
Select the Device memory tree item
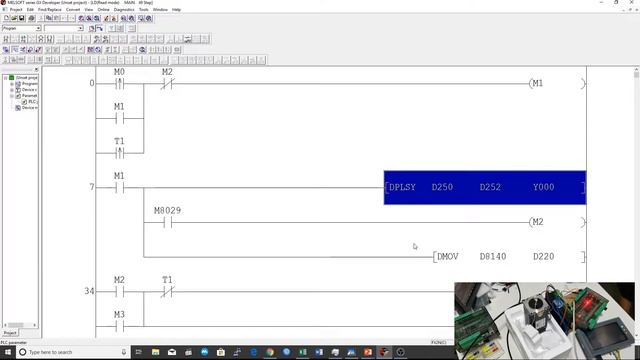click(x=27, y=108)
